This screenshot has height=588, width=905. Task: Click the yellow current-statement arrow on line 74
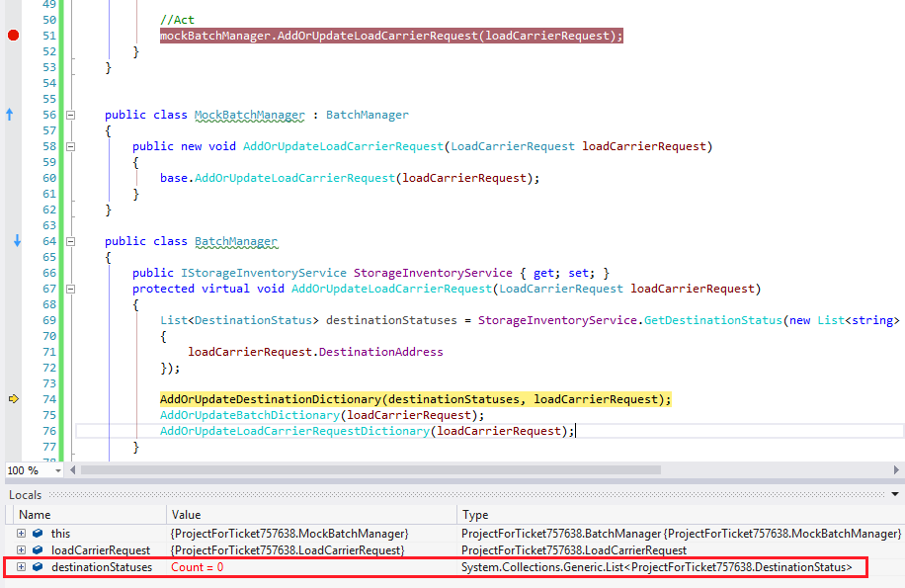click(x=13, y=399)
